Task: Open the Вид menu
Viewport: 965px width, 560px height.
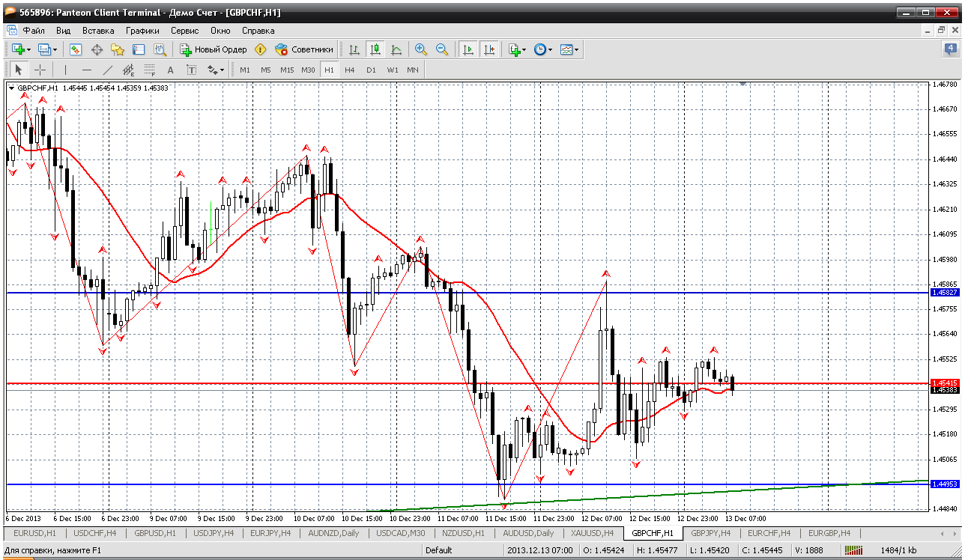Action: coord(64,31)
